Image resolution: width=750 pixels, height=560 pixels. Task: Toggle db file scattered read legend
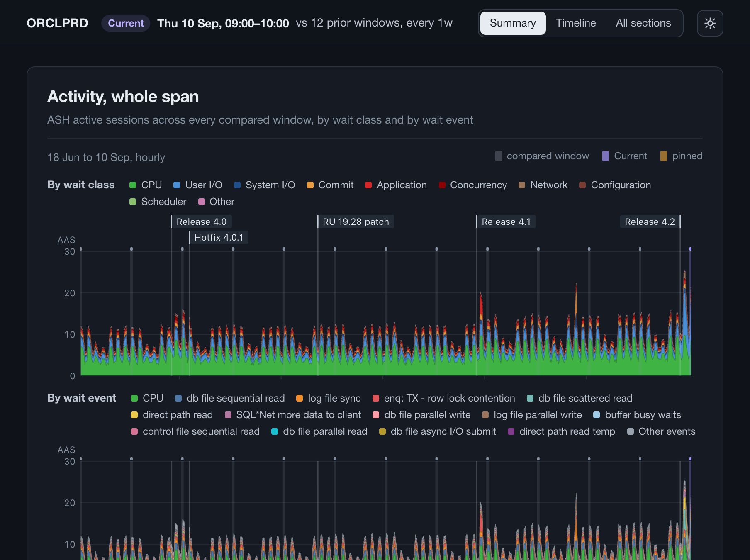[580, 398]
